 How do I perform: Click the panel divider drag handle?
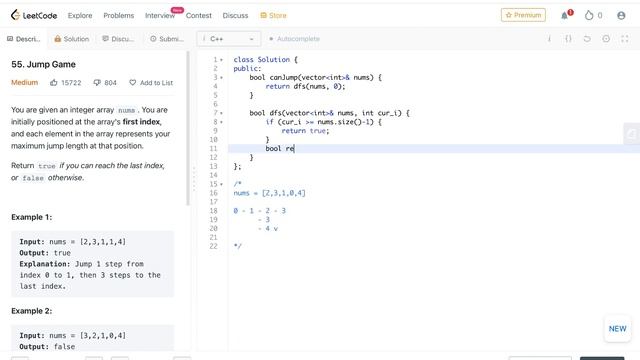pyautogui.click(x=194, y=178)
